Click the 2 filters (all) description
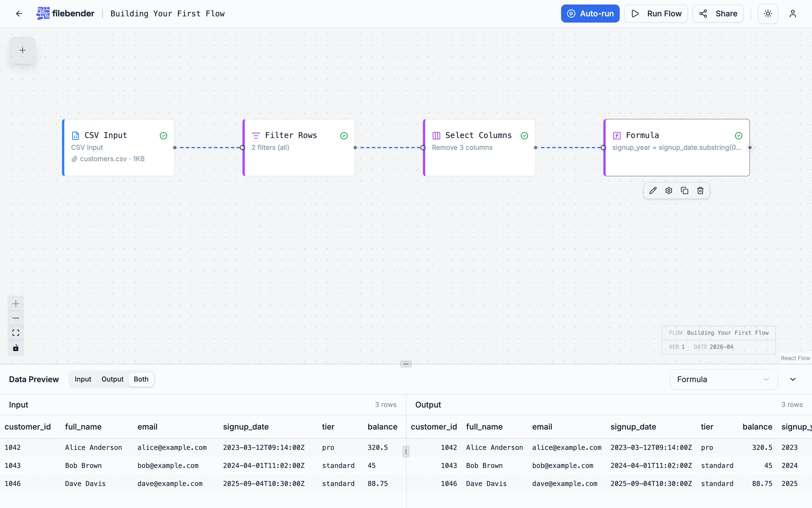812x508 pixels. pyautogui.click(x=270, y=148)
